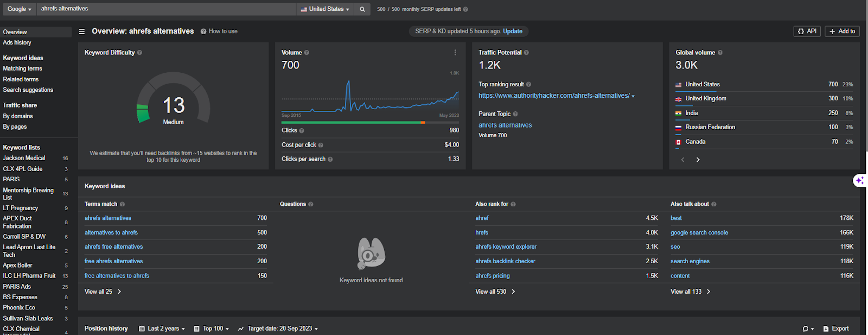Open the How to use help
This screenshot has height=335, width=868.
click(x=219, y=31)
